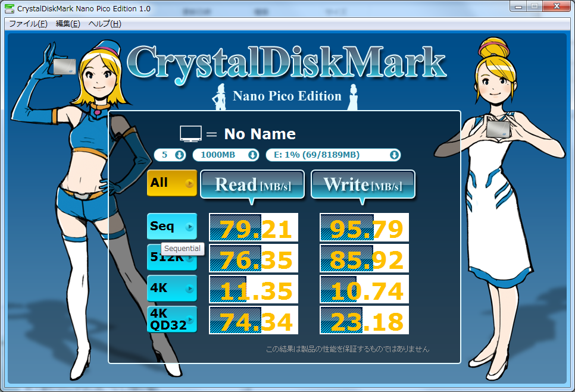Click the Seq write result 95.79
The height and width of the screenshot is (392, 575).
[364, 227]
